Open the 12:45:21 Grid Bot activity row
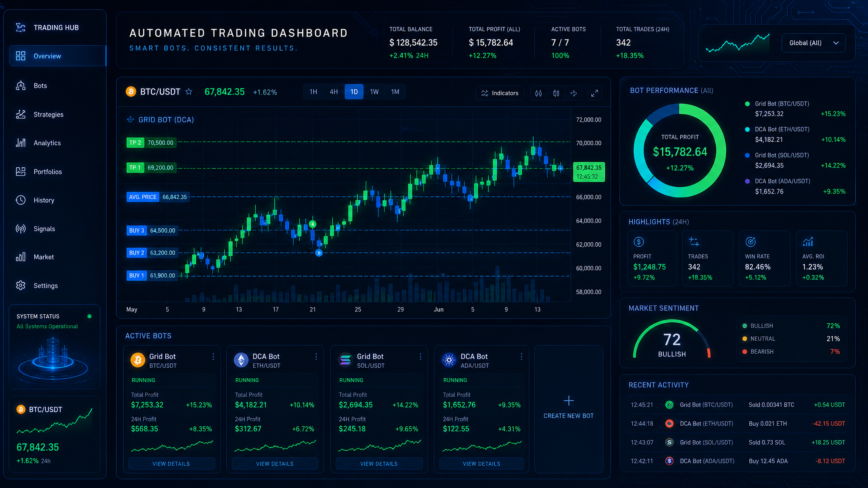This screenshot has width=868, height=488. click(737, 405)
